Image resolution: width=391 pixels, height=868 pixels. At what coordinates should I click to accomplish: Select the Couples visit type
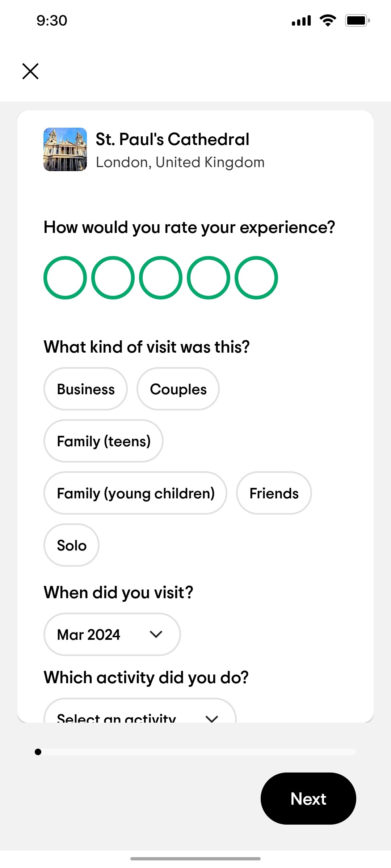pos(178,389)
